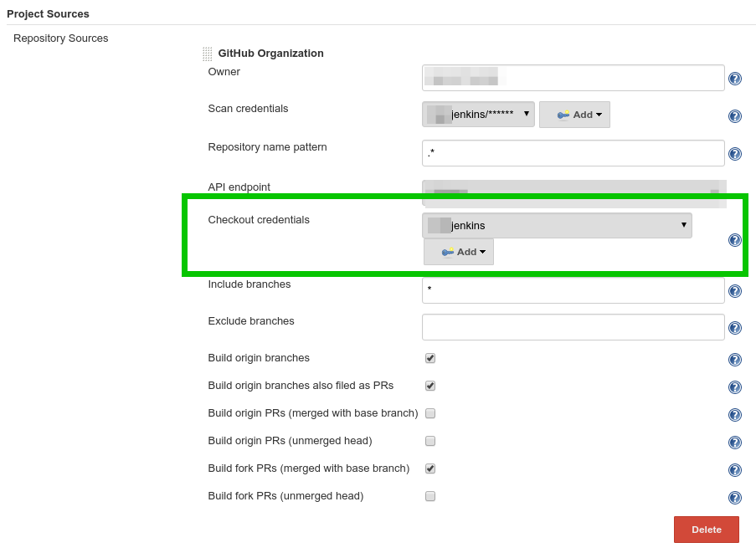Show help for Repository name pattern

point(735,154)
